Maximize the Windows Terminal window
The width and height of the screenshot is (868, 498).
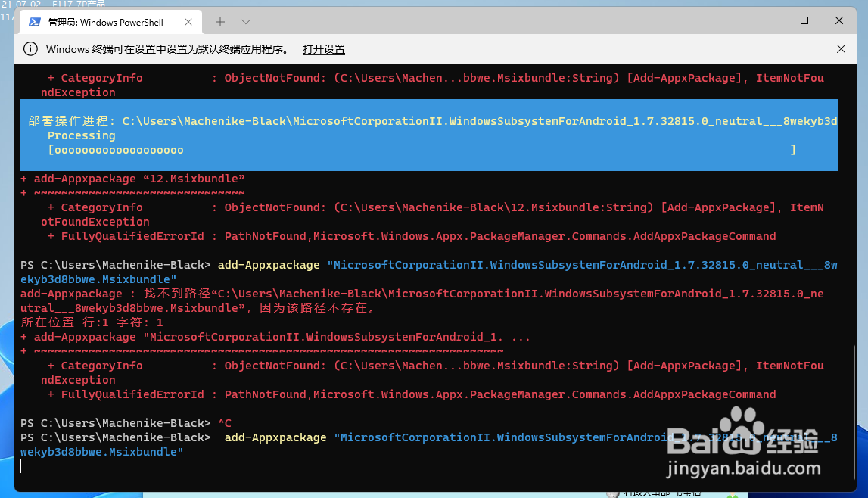pyautogui.click(x=804, y=20)
